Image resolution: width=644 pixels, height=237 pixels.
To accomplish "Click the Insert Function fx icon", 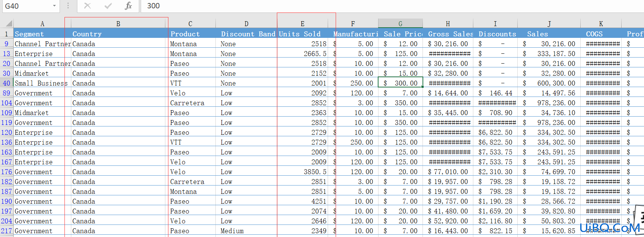I will tap(128, 6).
